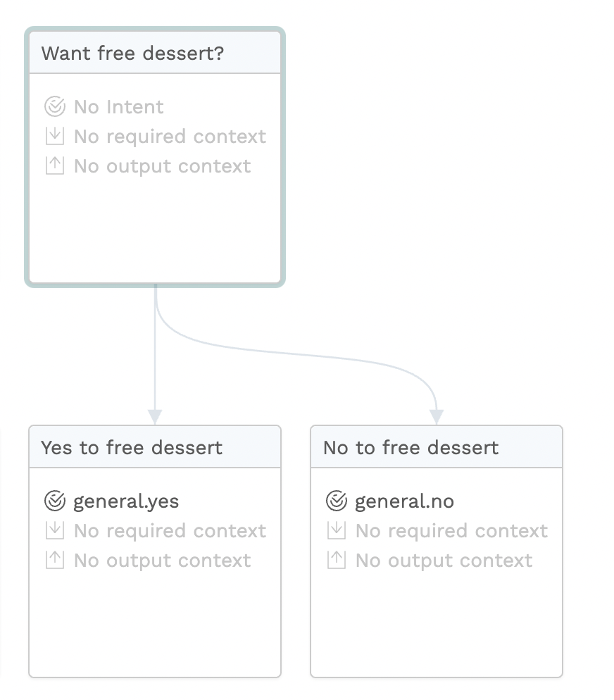Click No output context text in No to free dessert
This screenshot has height=700, width=614.
444,561
